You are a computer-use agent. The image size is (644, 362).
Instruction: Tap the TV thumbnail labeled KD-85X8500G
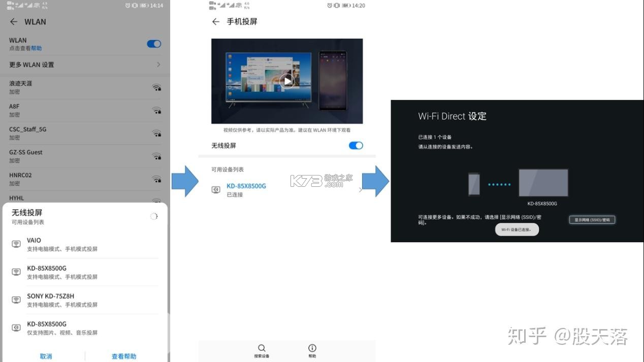[543, 183]
